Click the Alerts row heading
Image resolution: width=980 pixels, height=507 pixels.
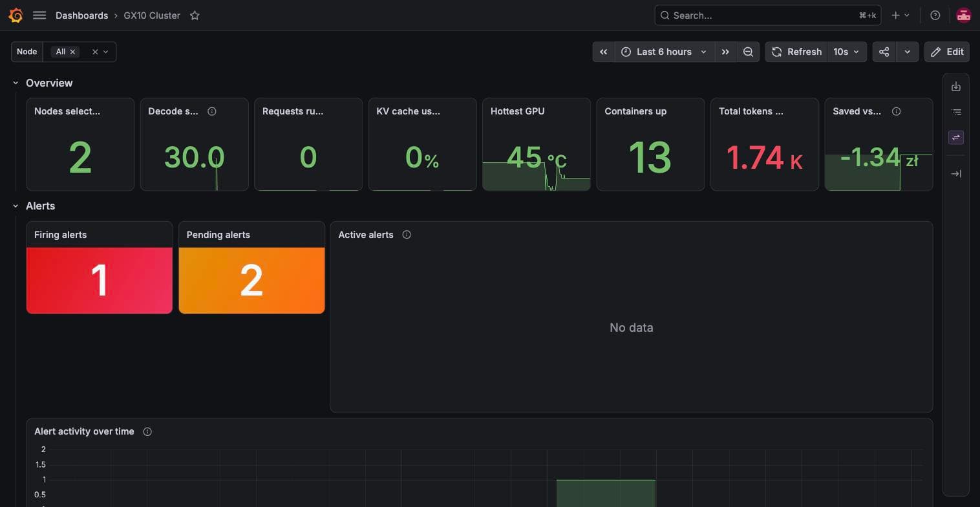(x=40, y=206)
